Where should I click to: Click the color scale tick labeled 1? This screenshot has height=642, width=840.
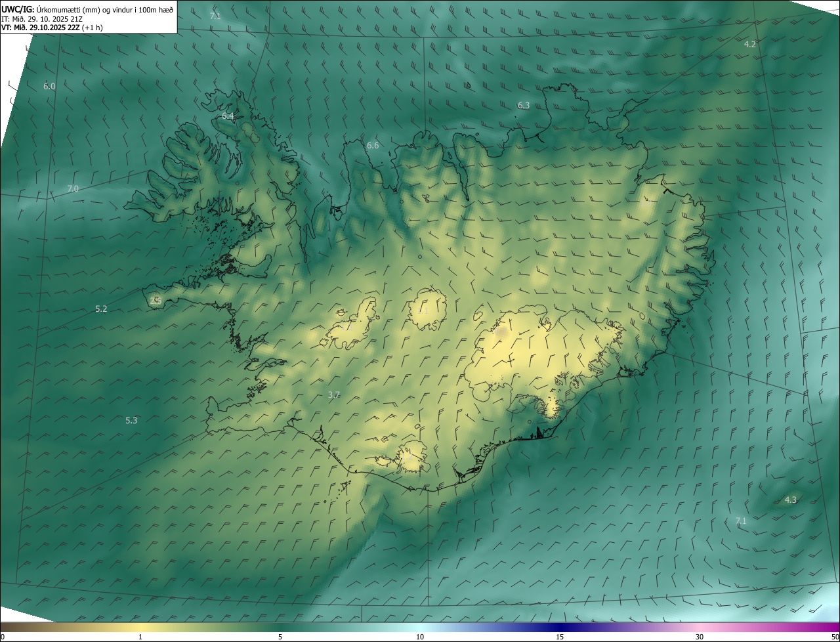[140, 637]
